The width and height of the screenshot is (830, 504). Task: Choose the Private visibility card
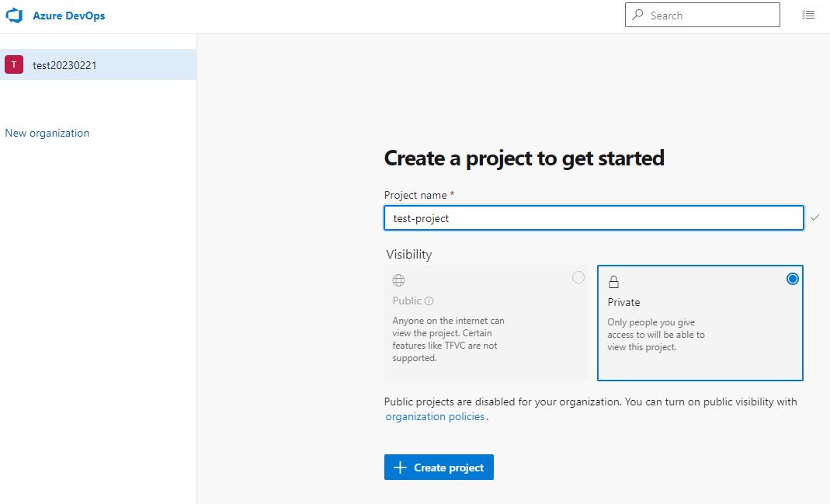tap(700, 323)
